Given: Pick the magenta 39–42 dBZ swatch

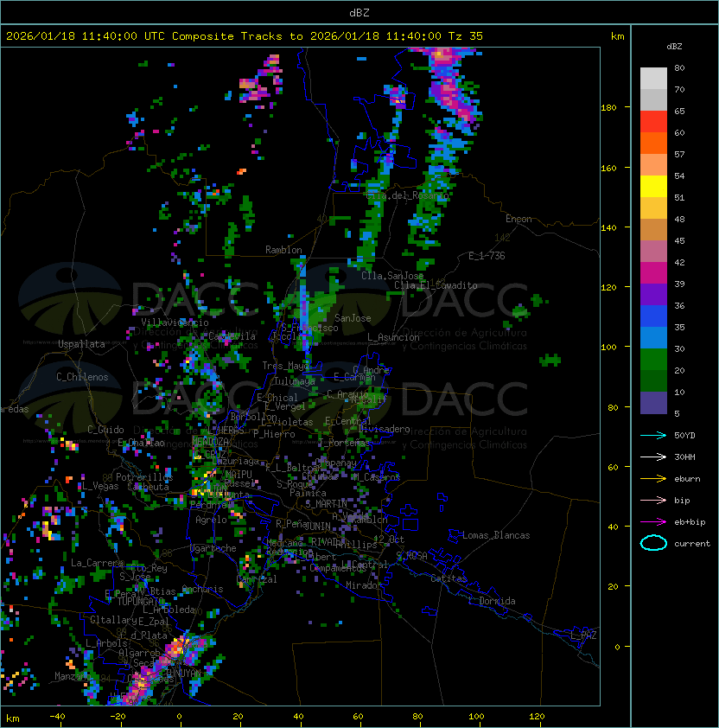Looking at the screenshot, I should [653, 273].
